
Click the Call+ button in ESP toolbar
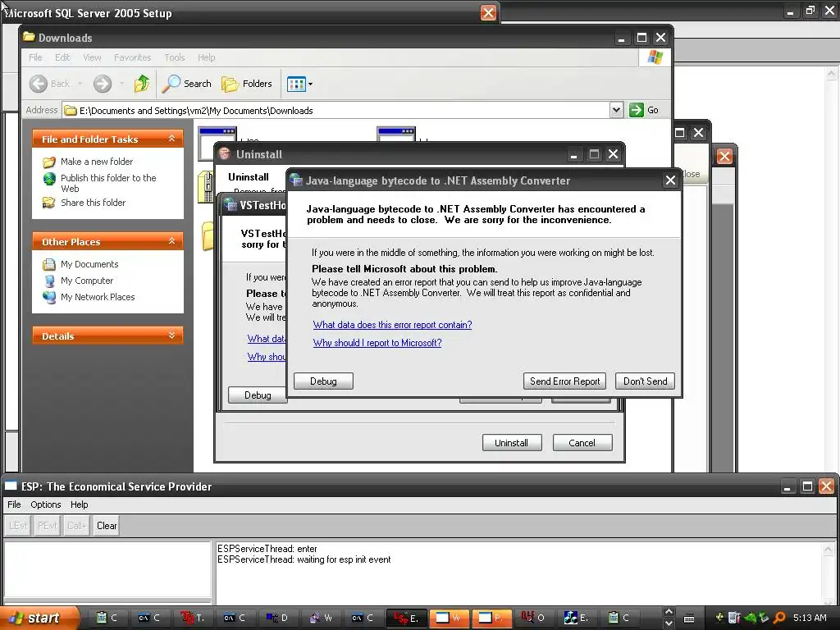point(76,526)
